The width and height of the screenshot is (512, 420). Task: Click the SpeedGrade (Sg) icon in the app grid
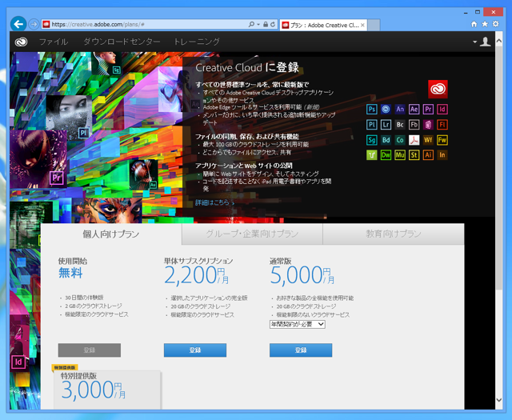pyautogui.click(x=371, y=140)
